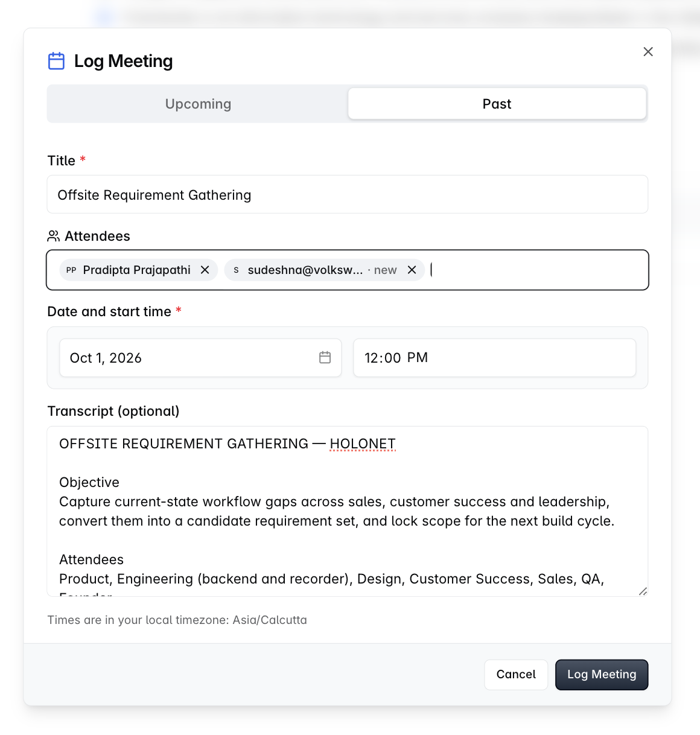This screenshot has height=735, width=700.
Task: Click the Log Meeting dialog heading
Action: point(124,61)
